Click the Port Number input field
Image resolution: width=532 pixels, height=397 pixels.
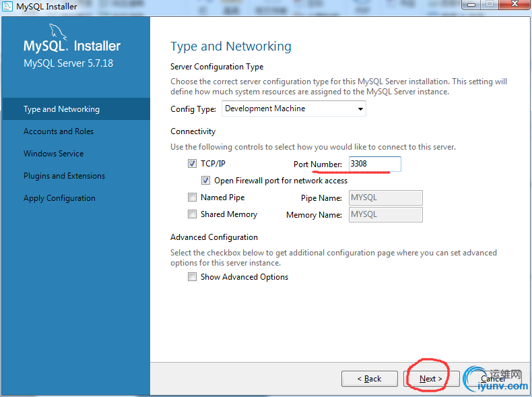pos(375,164)
